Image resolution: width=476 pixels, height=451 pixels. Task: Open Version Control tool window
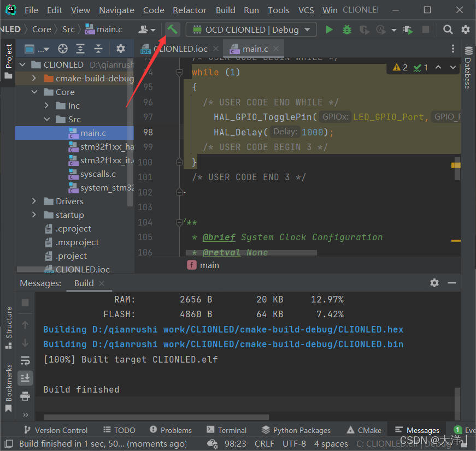56,430
